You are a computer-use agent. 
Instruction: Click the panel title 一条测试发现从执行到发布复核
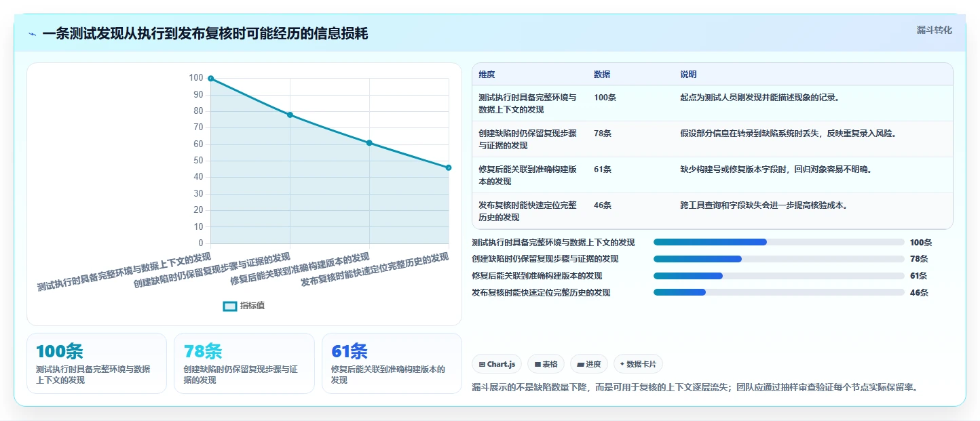click(x=205, y=34)
